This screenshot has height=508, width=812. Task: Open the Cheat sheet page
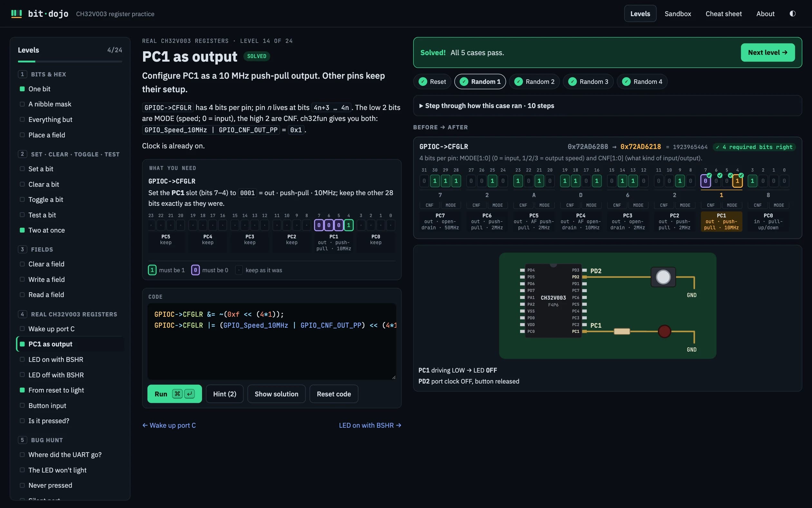[723, 14]
